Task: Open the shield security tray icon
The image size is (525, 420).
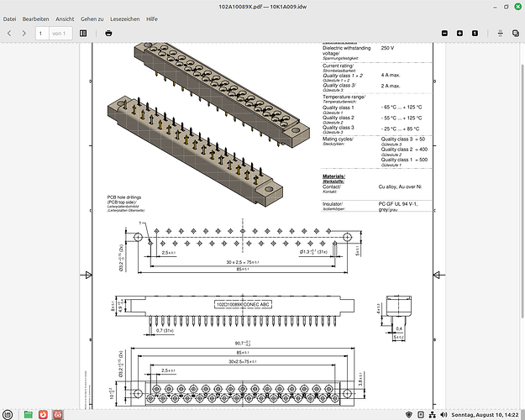Action: tap(409, 415)
